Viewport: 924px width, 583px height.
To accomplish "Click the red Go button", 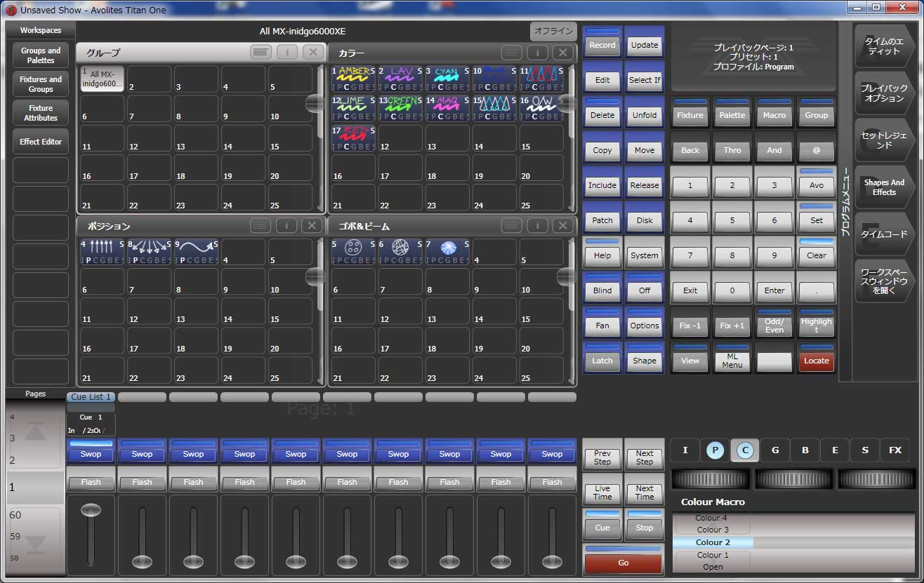I will click(x=623, y=561).
